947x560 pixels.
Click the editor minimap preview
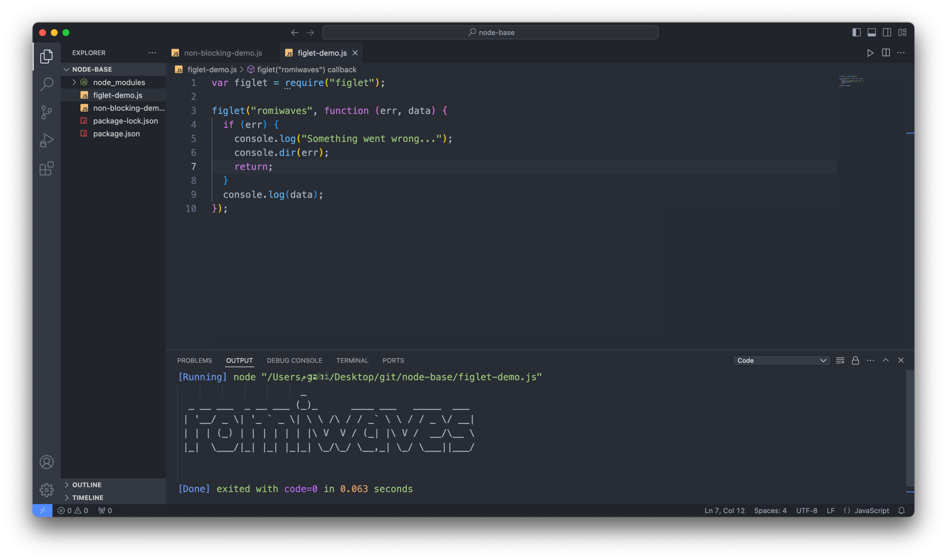851,81
